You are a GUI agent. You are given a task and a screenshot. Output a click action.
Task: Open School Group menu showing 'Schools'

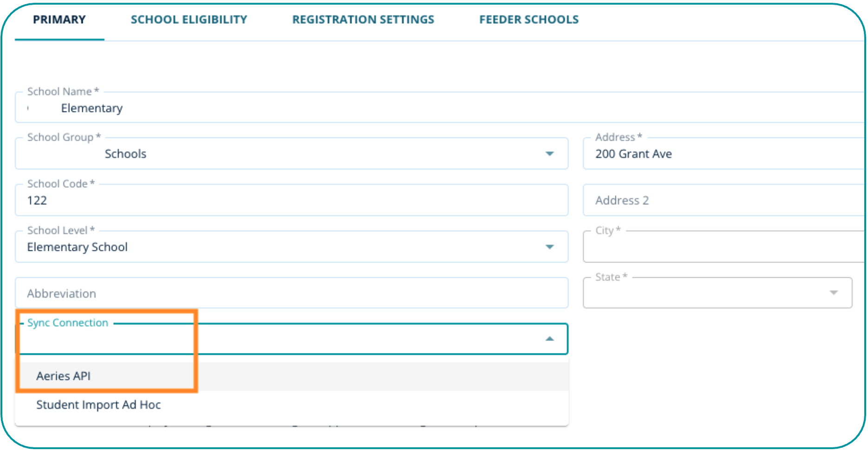pyautogui.click(x=279, y=154)
